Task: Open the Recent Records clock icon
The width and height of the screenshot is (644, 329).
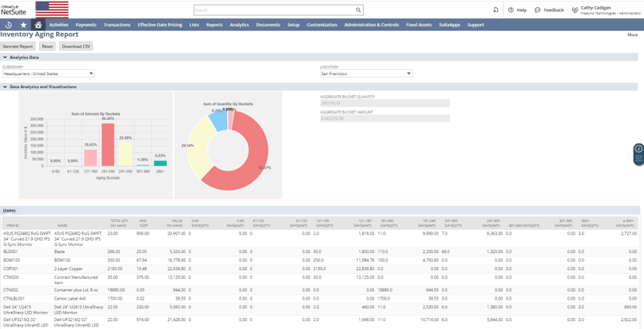Action: pyautogui.click(x=9, y=25)
